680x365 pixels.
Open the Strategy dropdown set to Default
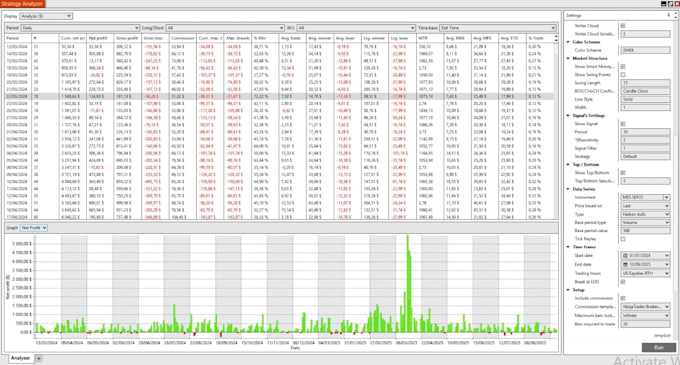(645, 156)
